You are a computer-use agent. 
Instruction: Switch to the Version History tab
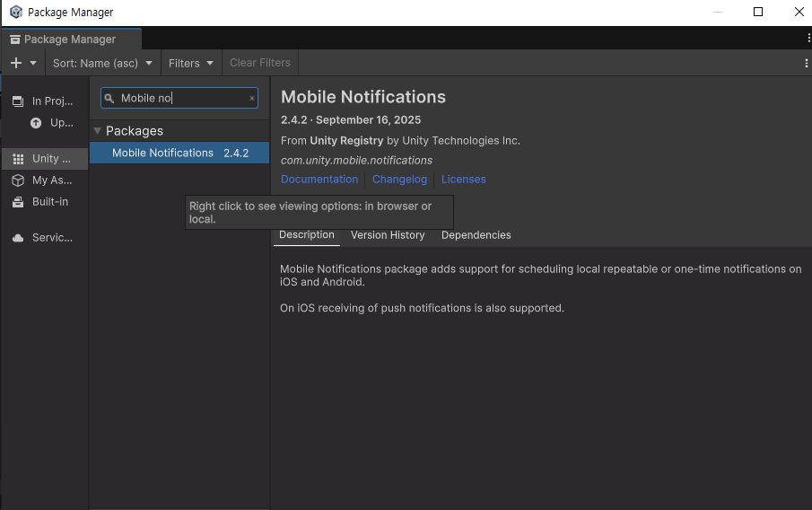tap(388, 235)
